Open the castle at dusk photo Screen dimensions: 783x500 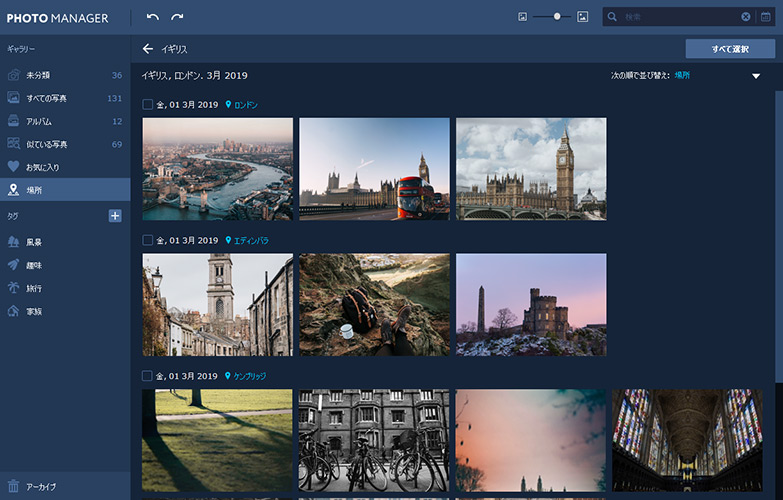click(x=531, y=305)
